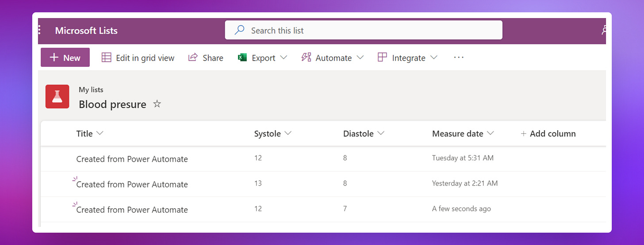
Task: Click the Integrate icon
Action: [382, 57]
